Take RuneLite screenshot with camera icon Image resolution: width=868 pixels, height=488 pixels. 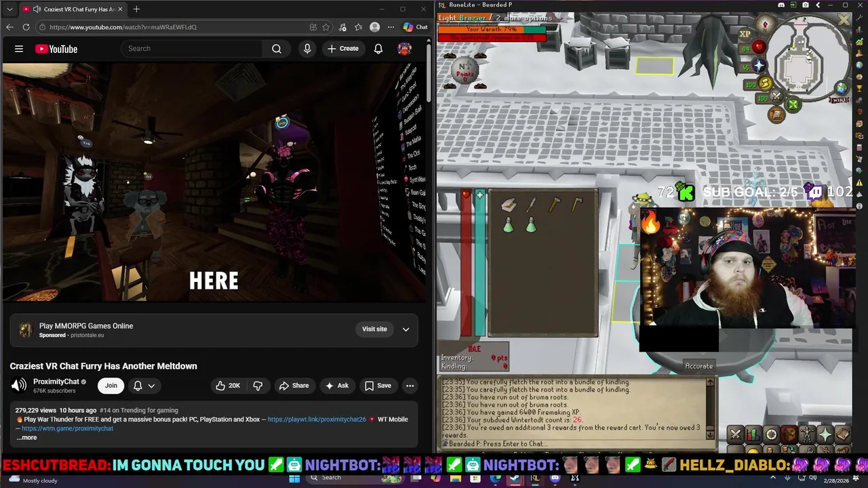[806, 5]
